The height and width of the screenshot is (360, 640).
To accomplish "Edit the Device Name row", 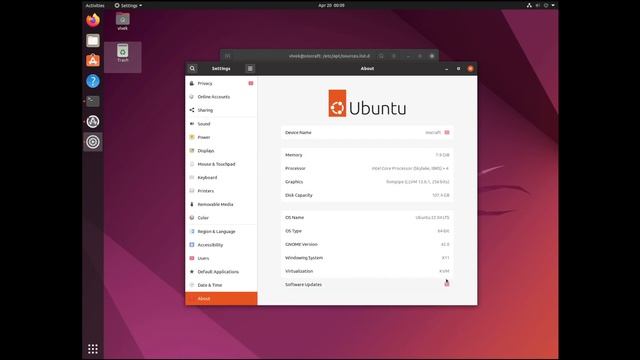I will pos(367,133).
